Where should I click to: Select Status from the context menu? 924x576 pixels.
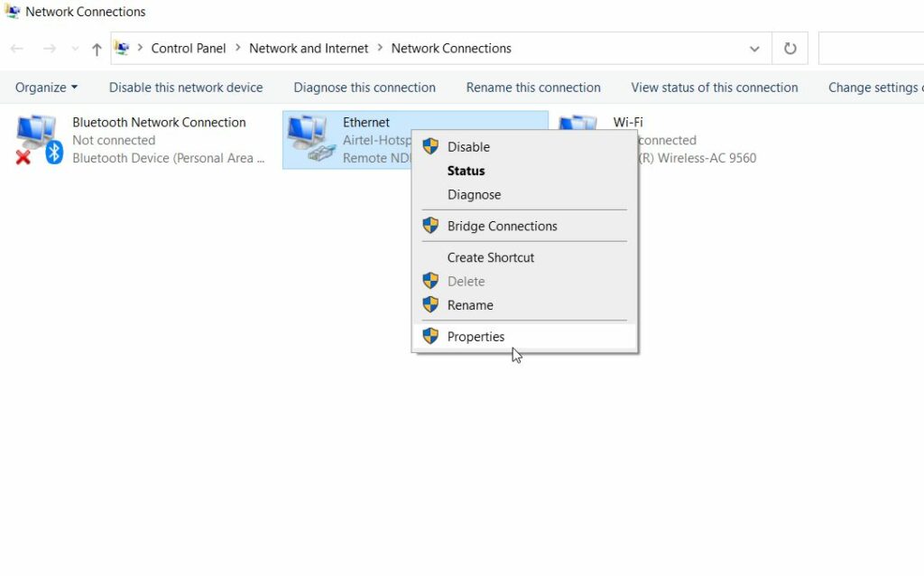coord(466,171)
